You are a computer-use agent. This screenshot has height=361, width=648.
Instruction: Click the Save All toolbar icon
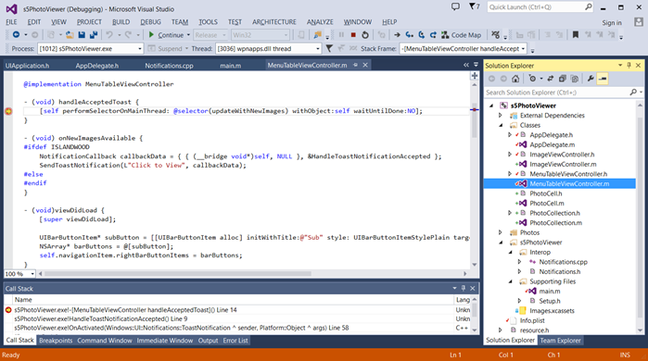pos(94,35)
